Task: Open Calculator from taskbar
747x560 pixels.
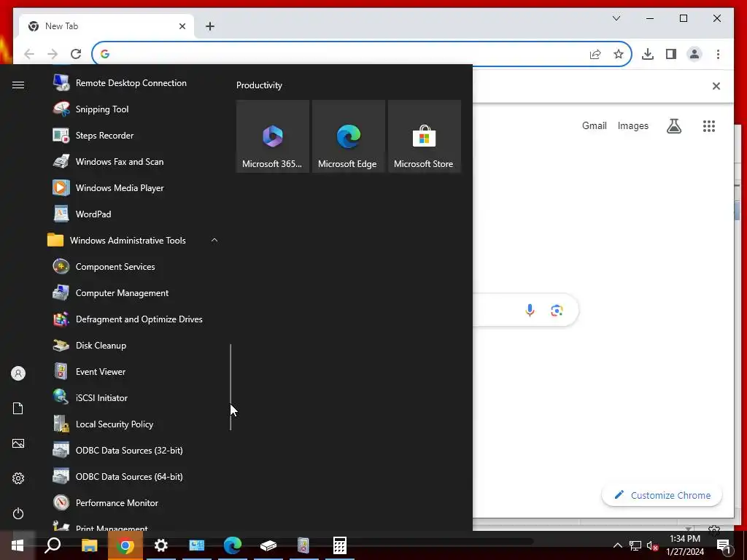Action: click(340, 545)
